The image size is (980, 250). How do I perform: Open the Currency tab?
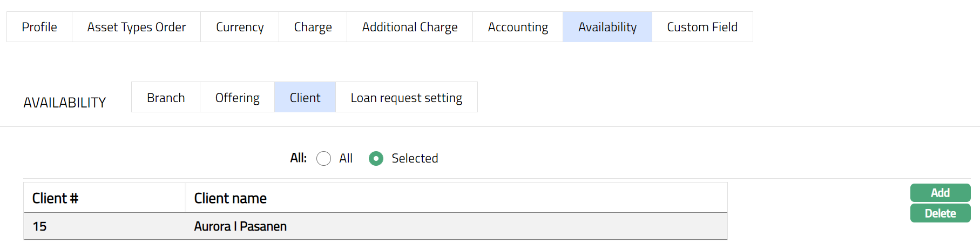pos(240,27)
